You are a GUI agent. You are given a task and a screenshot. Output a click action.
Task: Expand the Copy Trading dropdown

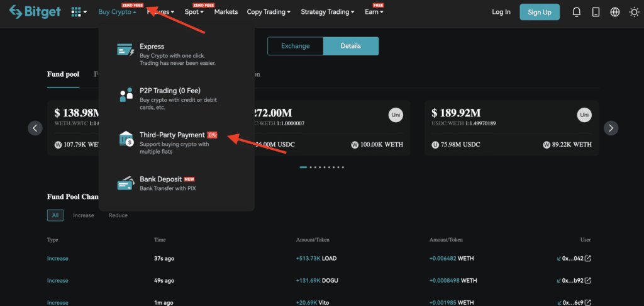click(269, 12)
